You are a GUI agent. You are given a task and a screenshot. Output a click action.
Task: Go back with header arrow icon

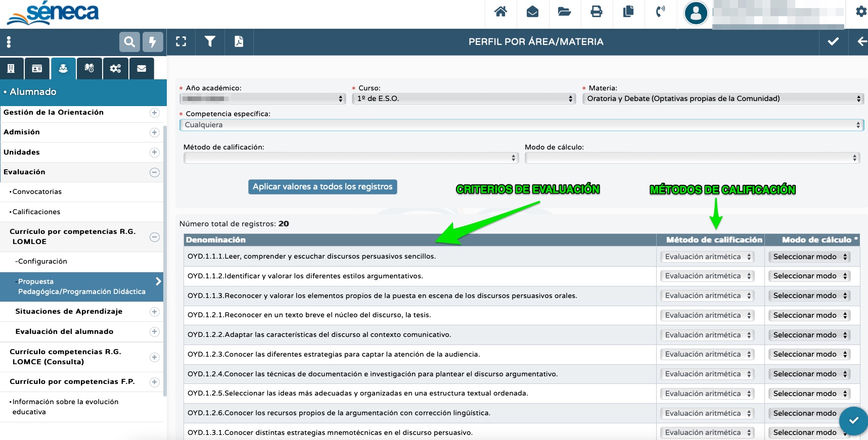(x=862, y=41)
